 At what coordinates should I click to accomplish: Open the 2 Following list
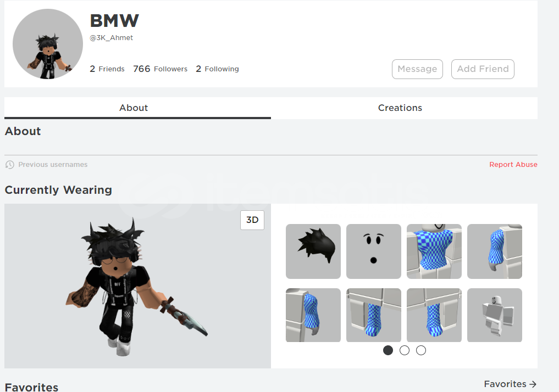[x=217, y=69]
